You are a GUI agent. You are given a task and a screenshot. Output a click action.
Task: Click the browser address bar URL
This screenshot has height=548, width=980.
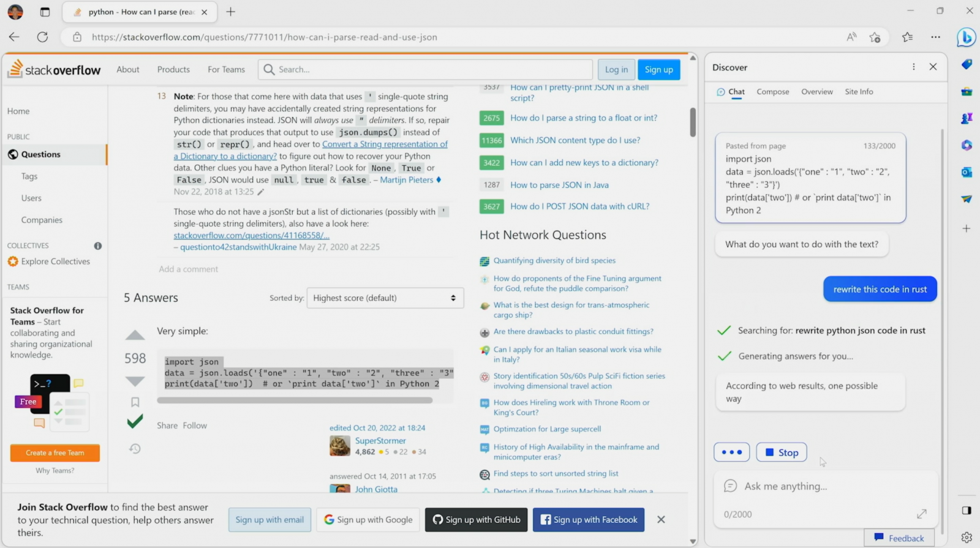click(x=265, y=37)
